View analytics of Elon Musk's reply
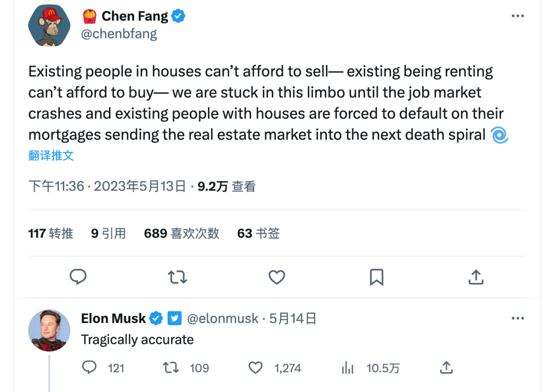 348,368
